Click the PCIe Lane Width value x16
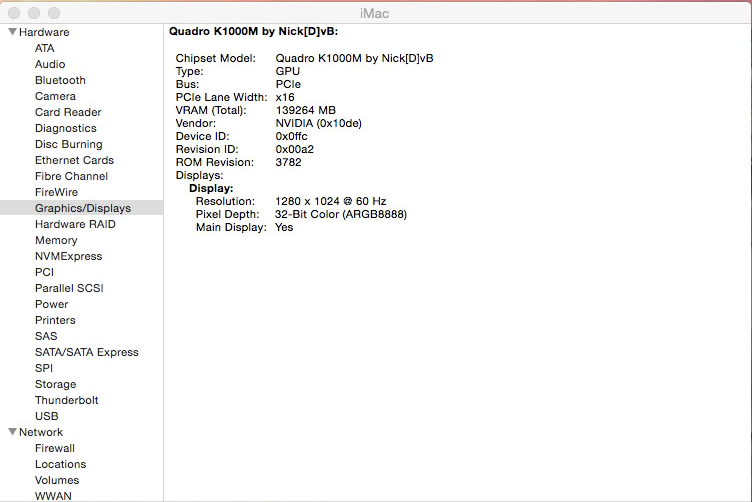752x502 pixels. point(285,97)
